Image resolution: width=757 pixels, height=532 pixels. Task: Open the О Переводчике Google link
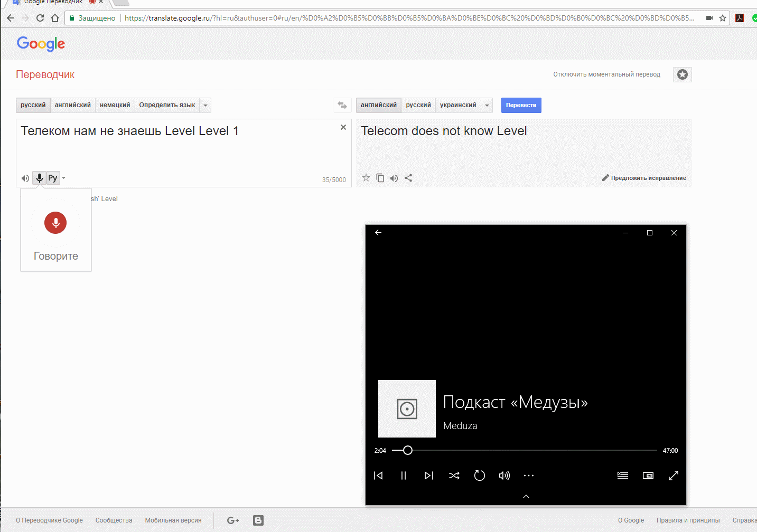point(49,520)
